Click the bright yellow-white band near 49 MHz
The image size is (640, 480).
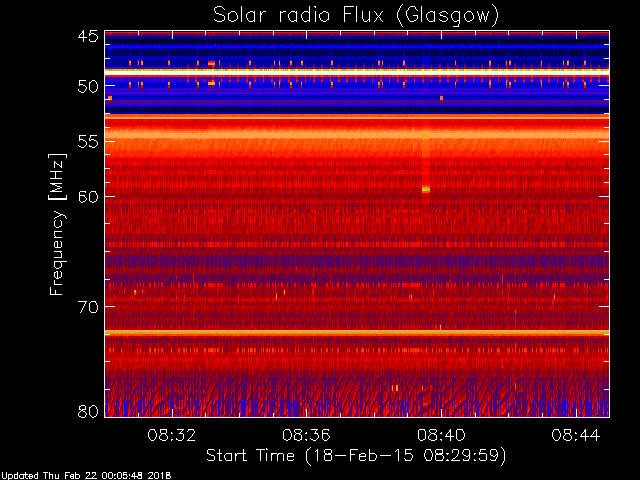[x=357, y=71]
